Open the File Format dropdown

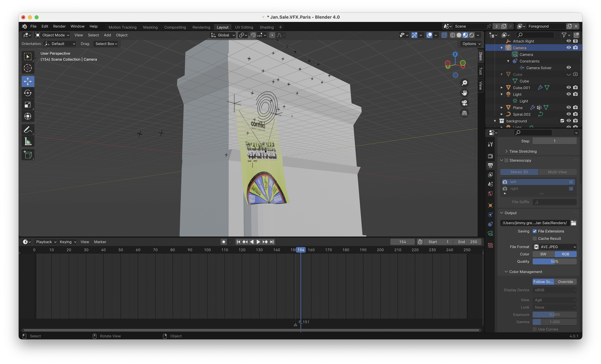[554, 247]
